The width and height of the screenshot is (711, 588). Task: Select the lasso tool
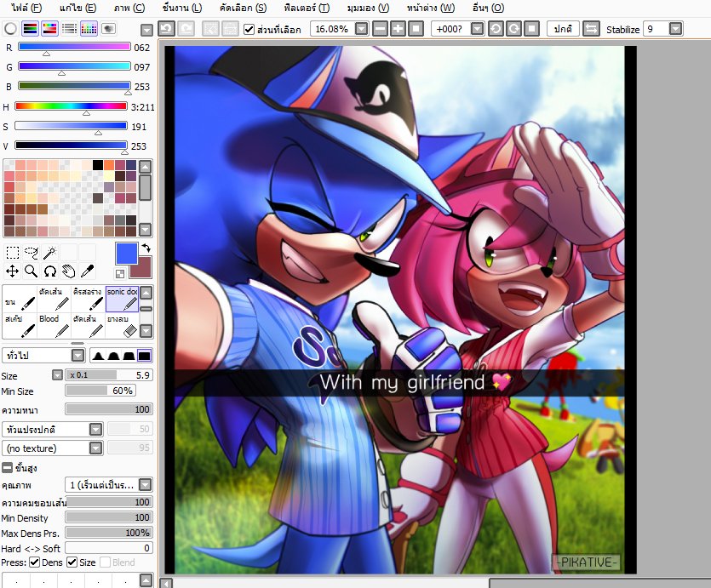[32, 253]
